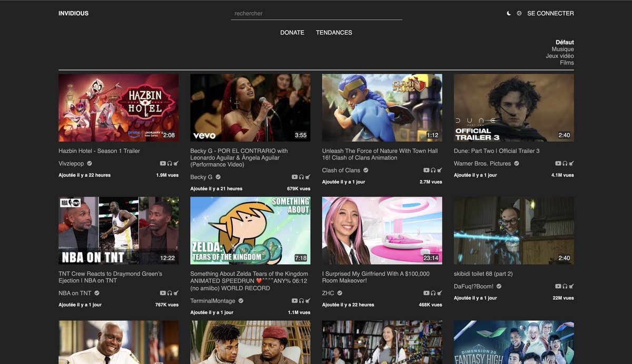632x364 pixels.
Task: Watch Clash of Clans animation on YouTube icon
Action: [426, 171]
